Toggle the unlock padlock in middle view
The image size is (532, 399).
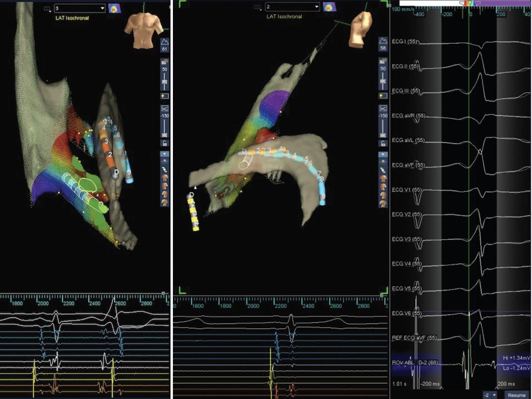pos(383,144)
